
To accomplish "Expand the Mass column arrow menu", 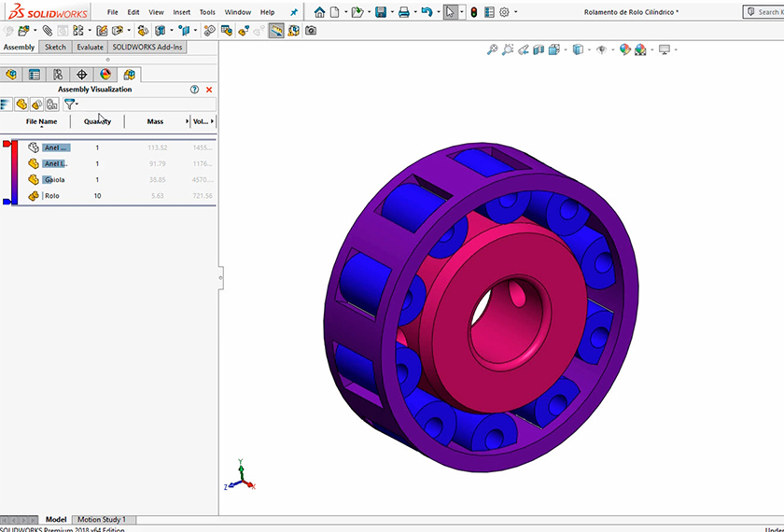I will point(188,121).
